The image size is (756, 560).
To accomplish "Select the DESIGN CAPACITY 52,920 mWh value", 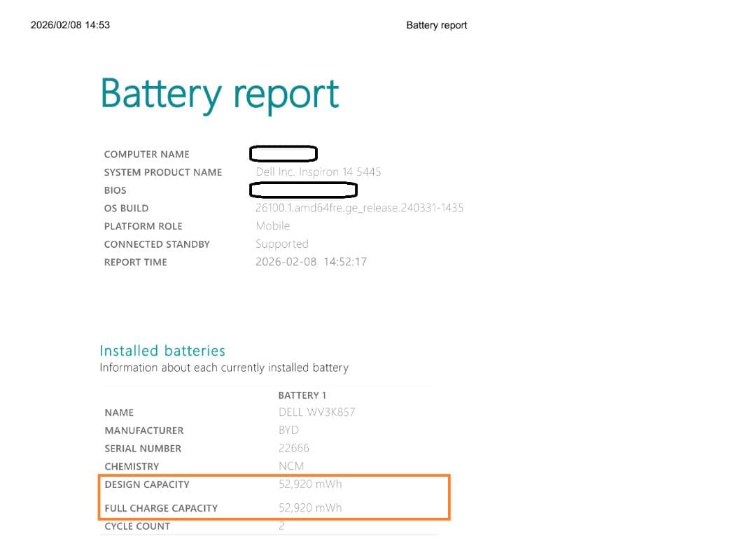I will [310, 484].
